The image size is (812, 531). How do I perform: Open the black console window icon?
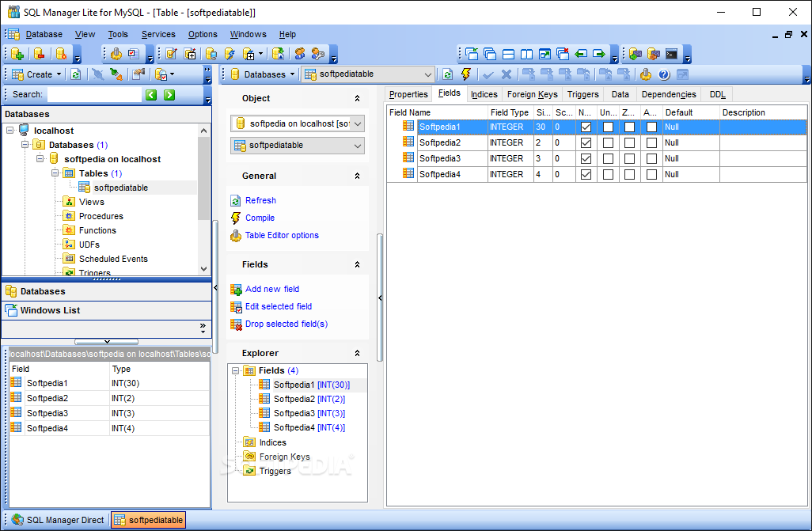[x=672, y=54]
